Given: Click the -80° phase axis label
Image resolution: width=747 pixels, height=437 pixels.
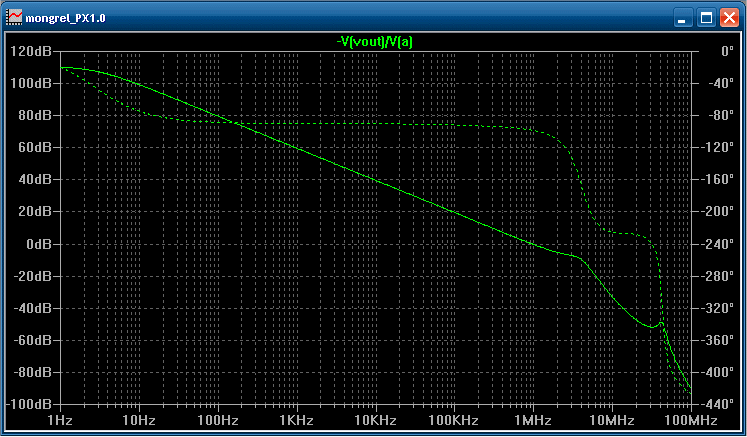Looking at the screenshot, I should click(720, 115).
